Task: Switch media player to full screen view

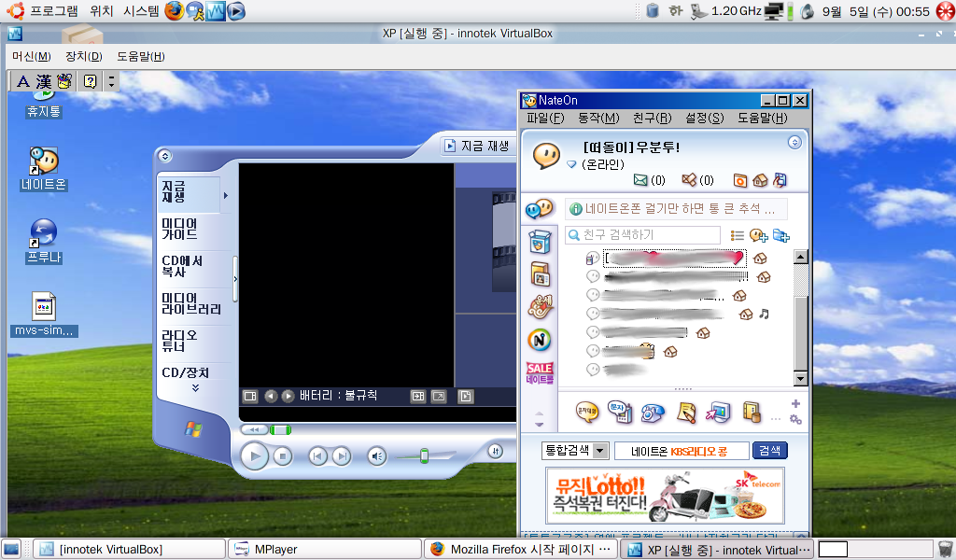Action: click(439, 397)
